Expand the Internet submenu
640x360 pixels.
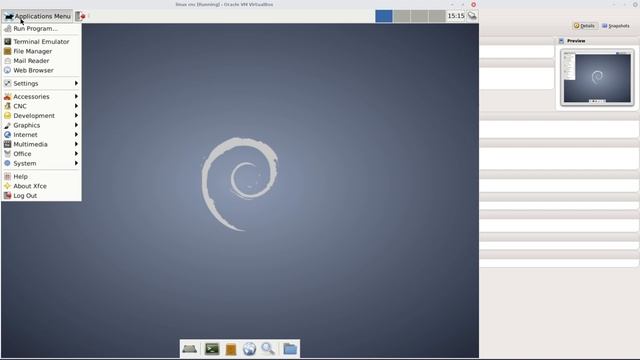pyautogui.click(x=41, y=135)
